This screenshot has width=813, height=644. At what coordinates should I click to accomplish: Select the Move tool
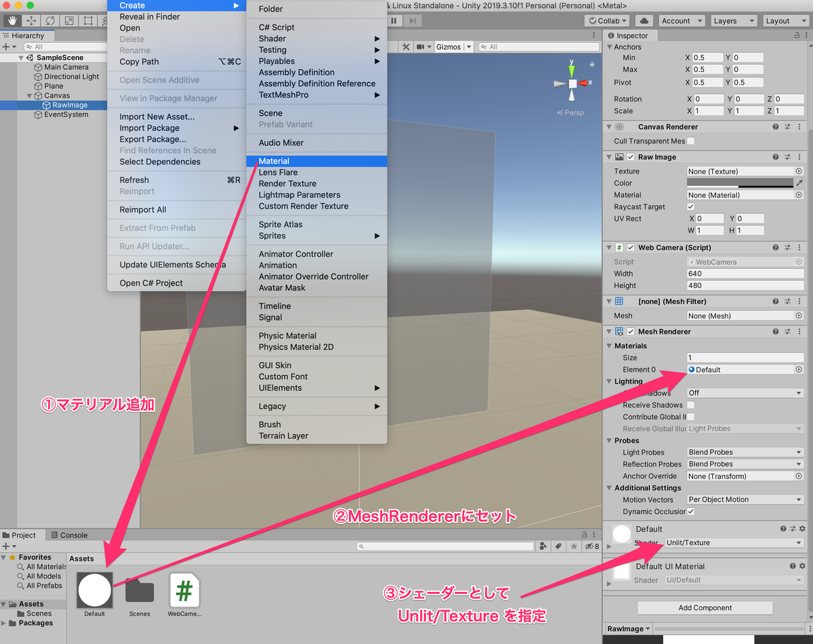pos(31,20)
